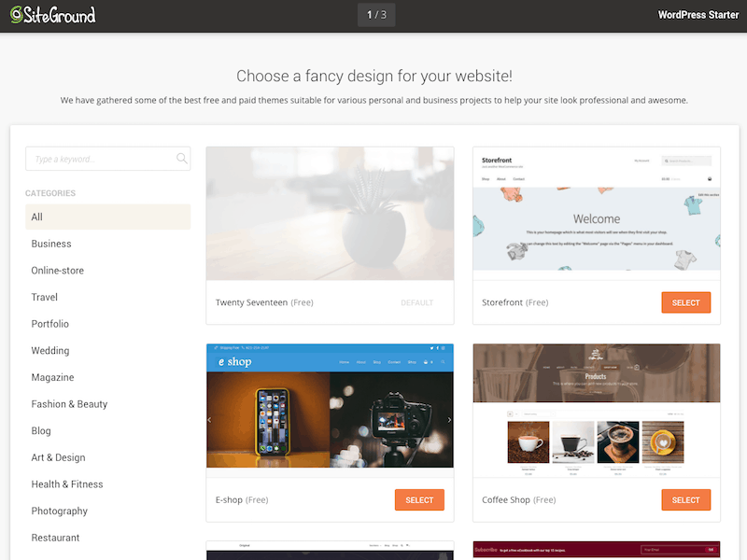Filter by Fashion & Beauty
The height and width of the screenshot is (560, 747).
click(x=69, y=404)
